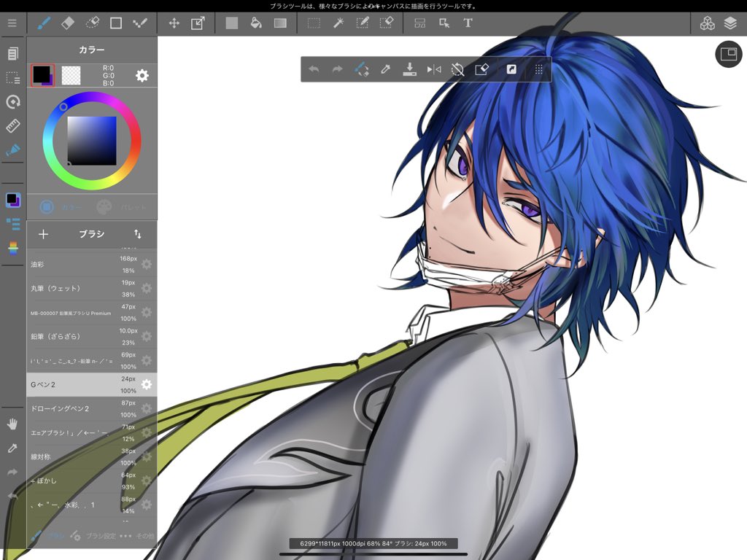Image resolution: width=747 pixels, height=560 pixels.
Task: Pick a shade in the saturation square
Action: [92, 141]
